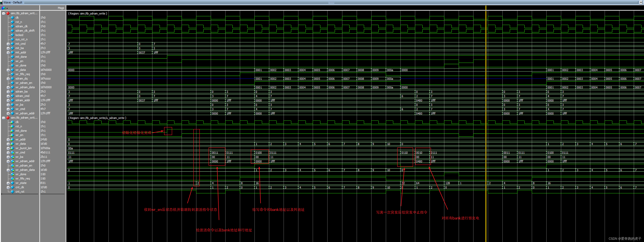Click the 10'h00a value of wr_burst_len
Image resolution: width=644 pixels, height=242 pixels.
coord(46,148)
